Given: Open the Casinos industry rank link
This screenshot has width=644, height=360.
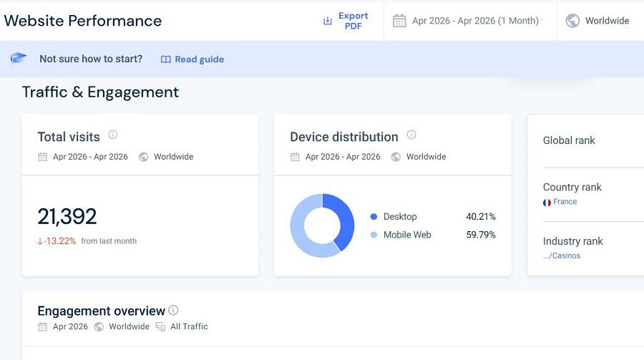Looking at the screenshot, I should point(562,256).
